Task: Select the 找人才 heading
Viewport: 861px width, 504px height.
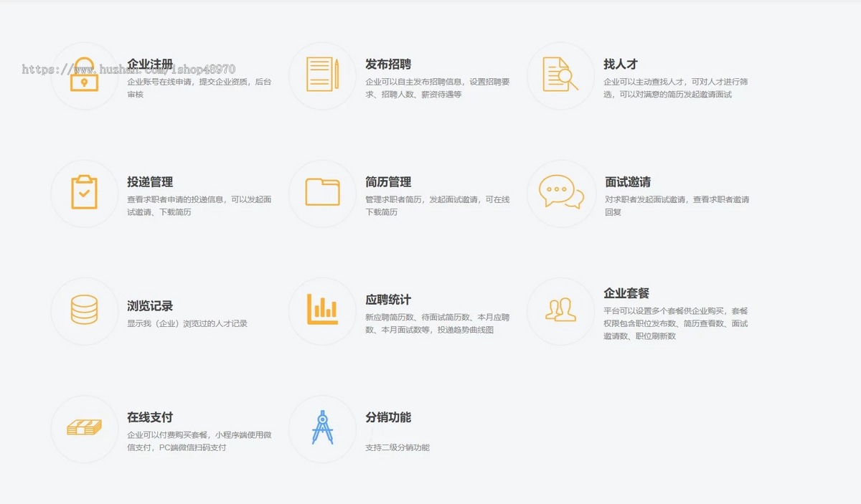Action: (x=621, y=65)
